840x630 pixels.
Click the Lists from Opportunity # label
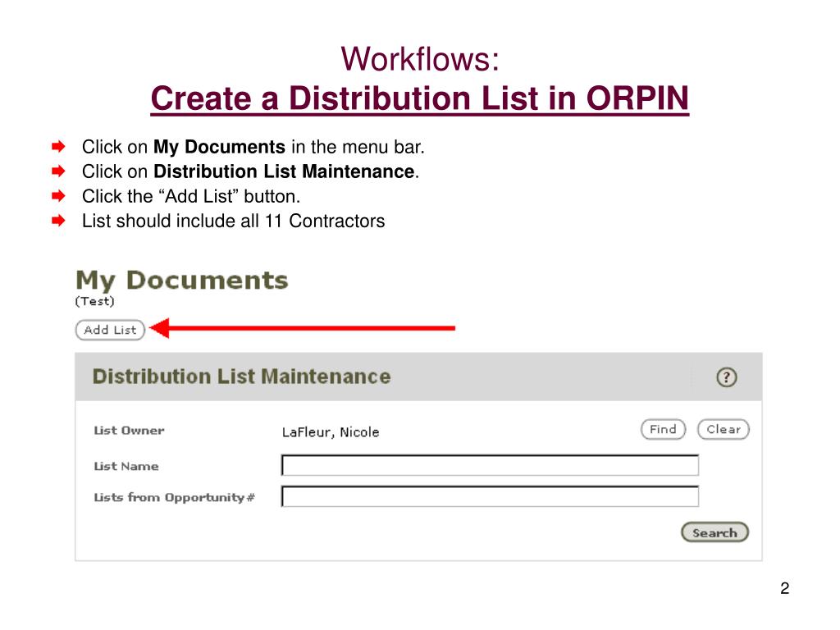tap(174, 498)
